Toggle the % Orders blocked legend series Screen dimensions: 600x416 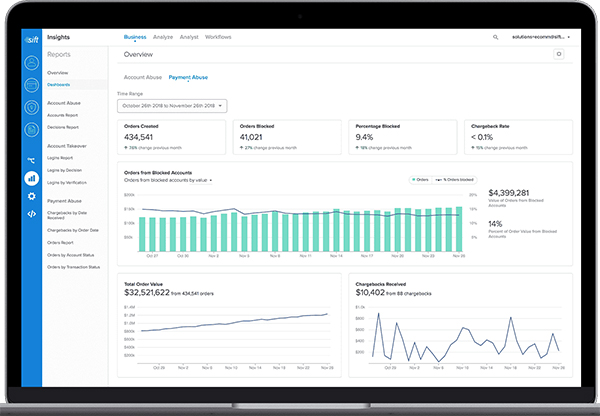(x=455, y=179)
